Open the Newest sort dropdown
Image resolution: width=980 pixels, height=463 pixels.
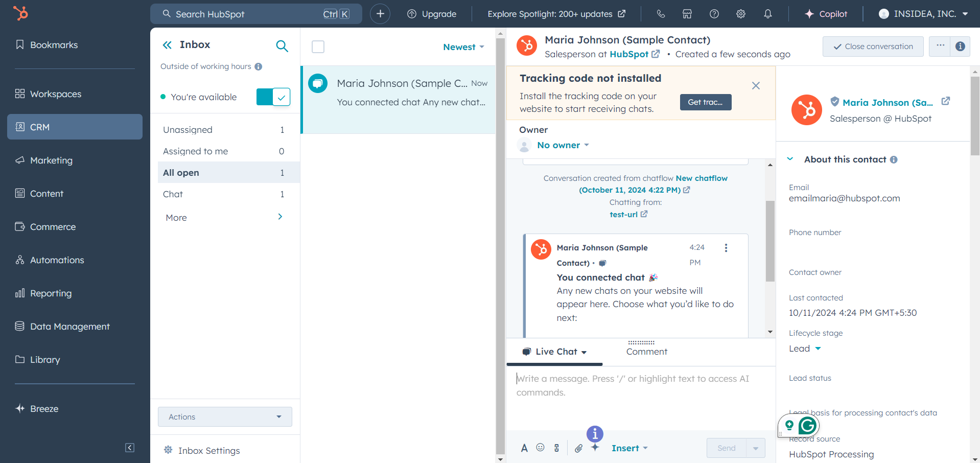click(463, 47)
